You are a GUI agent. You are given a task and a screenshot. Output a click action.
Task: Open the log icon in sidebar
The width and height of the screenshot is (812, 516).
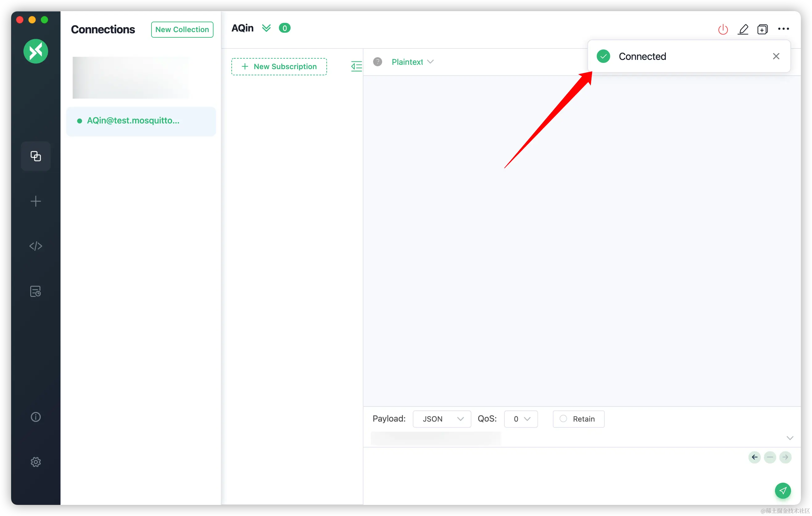click(x=36, y=291)
